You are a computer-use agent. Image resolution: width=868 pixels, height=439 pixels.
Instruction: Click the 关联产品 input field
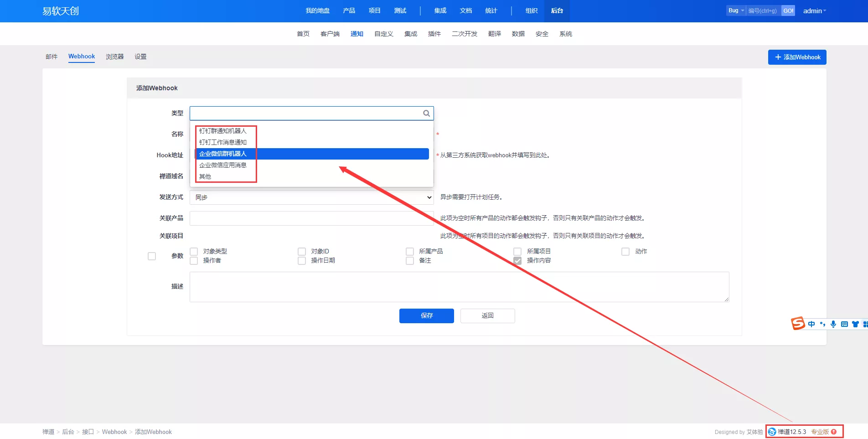(312, 218)
